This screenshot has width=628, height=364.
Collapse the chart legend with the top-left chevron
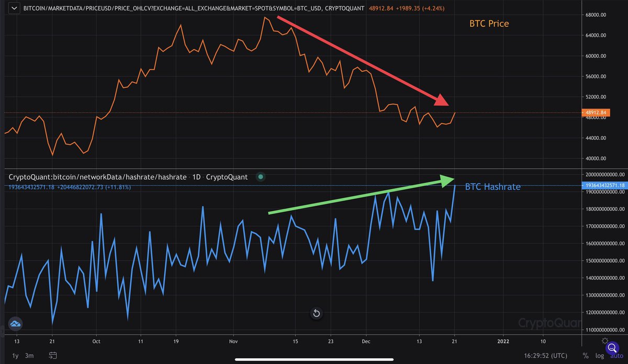14,9
